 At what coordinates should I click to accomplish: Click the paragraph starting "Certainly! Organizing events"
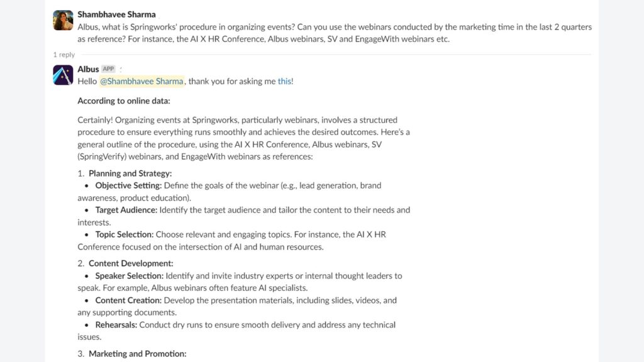243,138
